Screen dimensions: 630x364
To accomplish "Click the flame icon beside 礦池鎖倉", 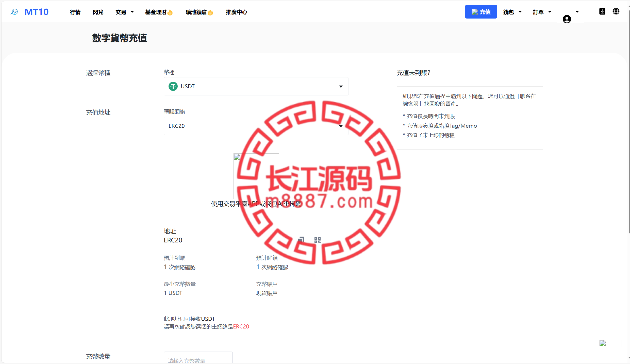I will [210, 12].
